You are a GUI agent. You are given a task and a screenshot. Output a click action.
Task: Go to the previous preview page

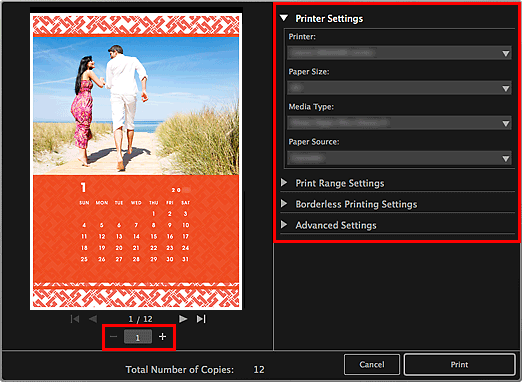tap(93, 319)
